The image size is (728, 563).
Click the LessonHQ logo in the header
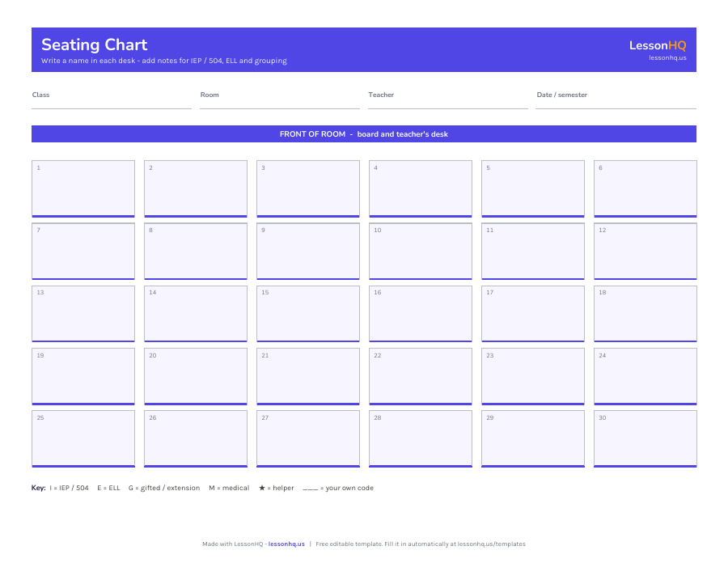click(658, 45)
